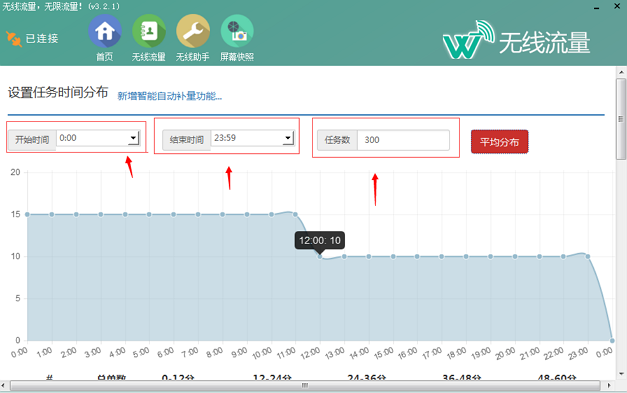Expand the 结束时间 dropdown arrow
This screenshot has width=627, height=393.
tap(288, 138)
